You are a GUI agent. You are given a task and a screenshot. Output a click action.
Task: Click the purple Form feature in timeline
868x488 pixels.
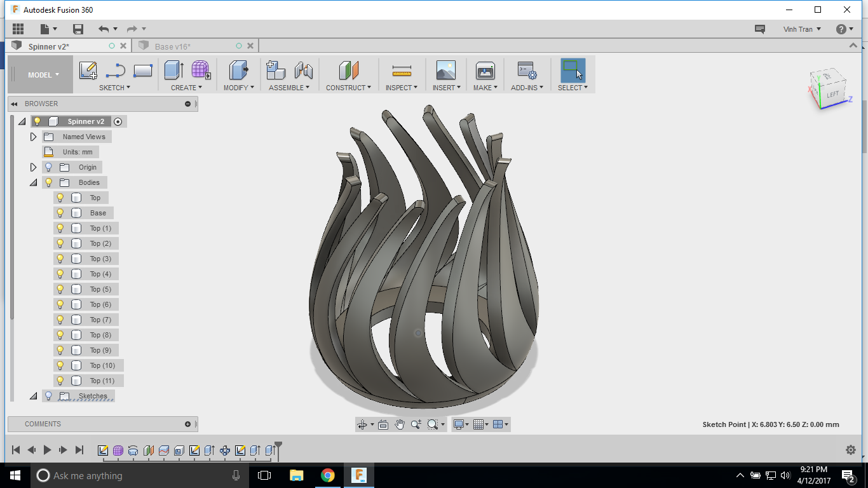click(x=118, y=451)
